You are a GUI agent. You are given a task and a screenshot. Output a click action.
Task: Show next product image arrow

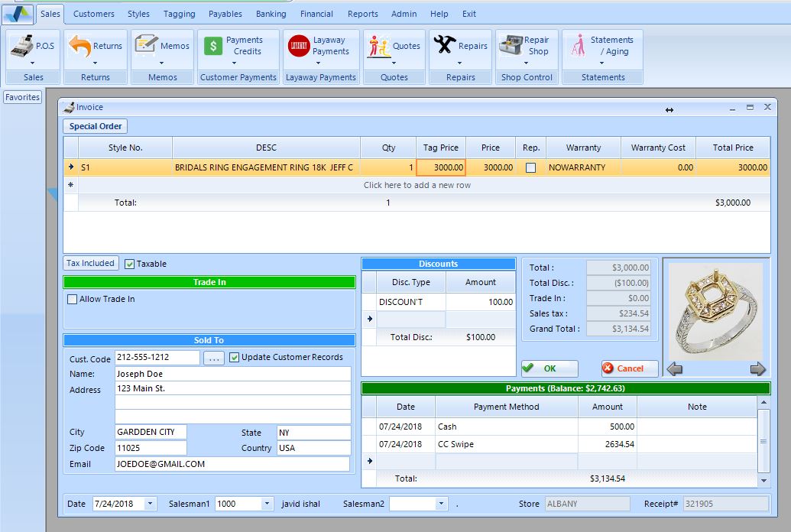click(x=757, y=370)
